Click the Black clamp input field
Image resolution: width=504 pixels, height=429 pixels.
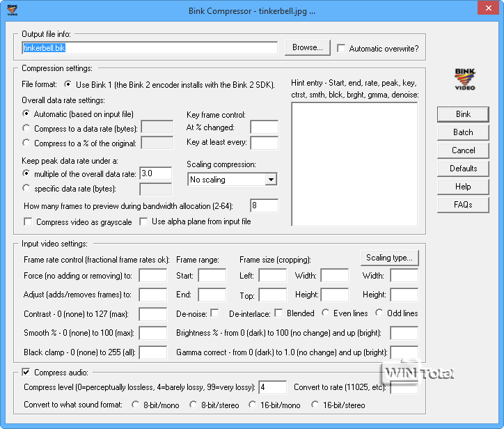(153, 352)
